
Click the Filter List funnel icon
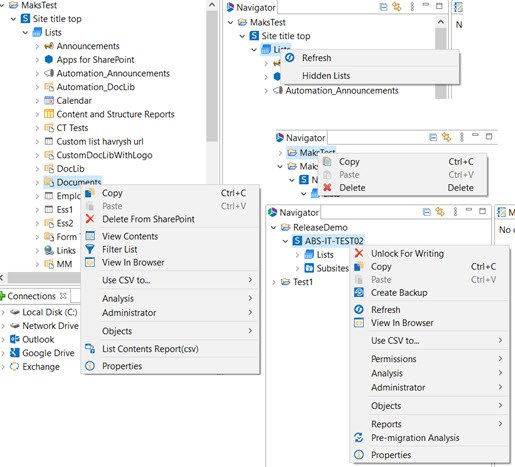(90, 249)
